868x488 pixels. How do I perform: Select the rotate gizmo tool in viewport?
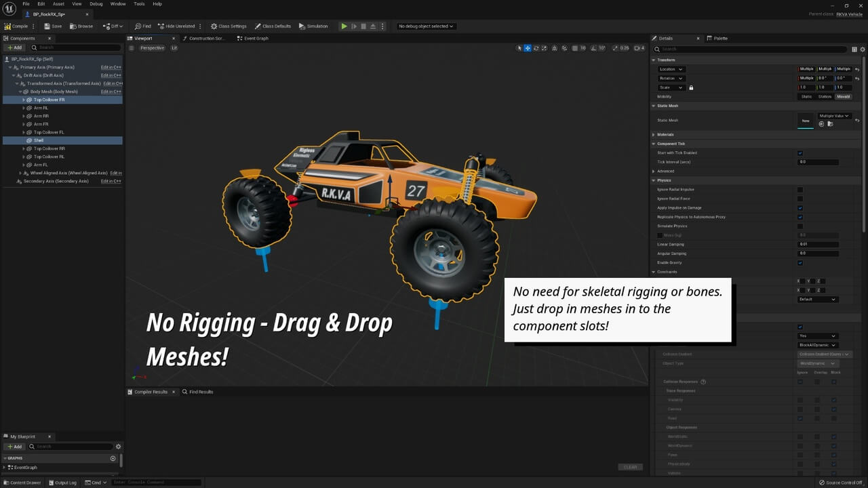536,48
